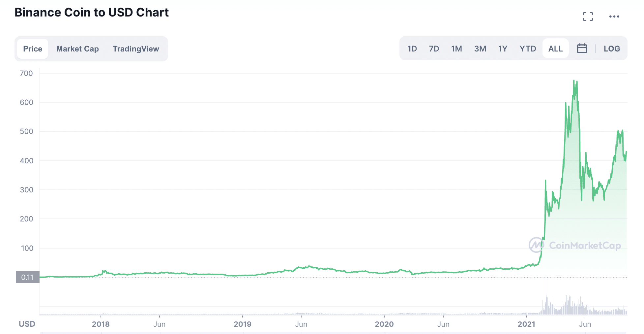The image size is (644, 334).
Task: Select the 1Y time range
Action: [x=503, y=49]
